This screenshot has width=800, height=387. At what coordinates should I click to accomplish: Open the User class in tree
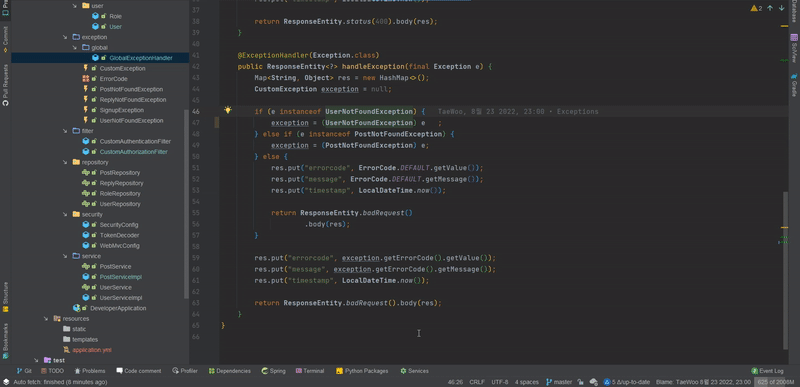tap(115, 27)
